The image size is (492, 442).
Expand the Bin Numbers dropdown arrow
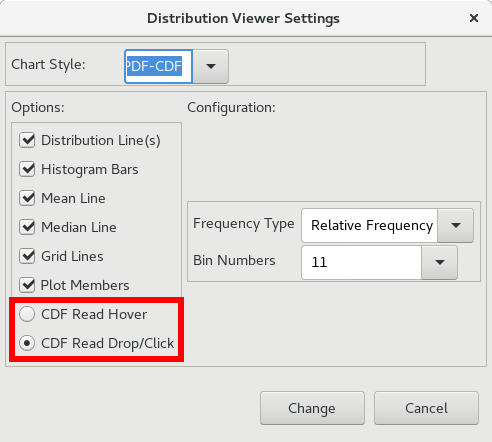click(440, 262)
